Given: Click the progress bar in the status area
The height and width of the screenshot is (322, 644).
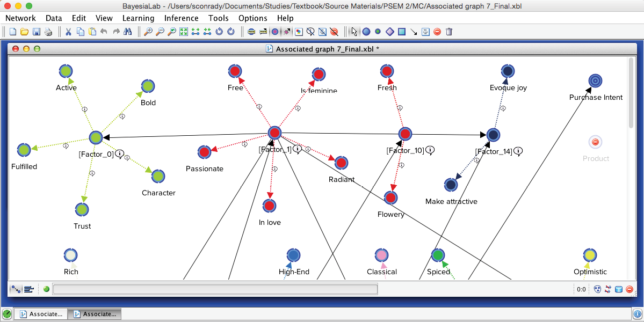Looking at the screenshot, I should pyautogui.click(x=215, y=289).
